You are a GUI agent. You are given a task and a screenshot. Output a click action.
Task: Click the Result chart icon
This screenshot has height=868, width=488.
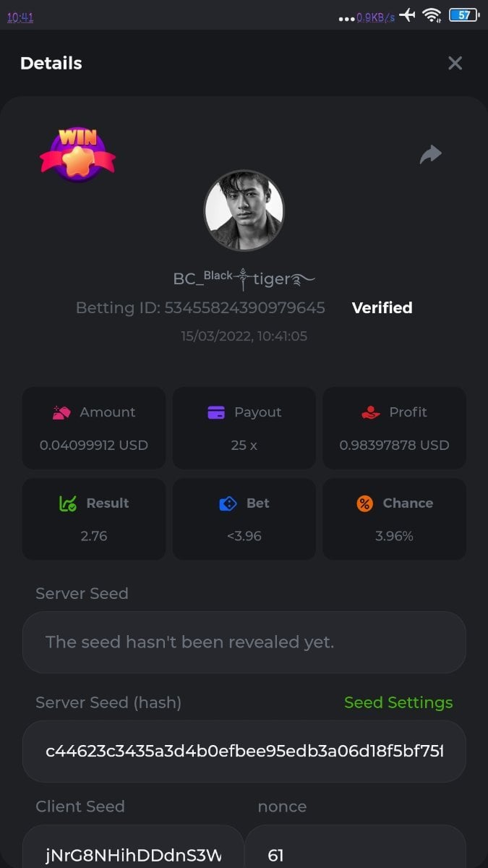pos(68,503)
